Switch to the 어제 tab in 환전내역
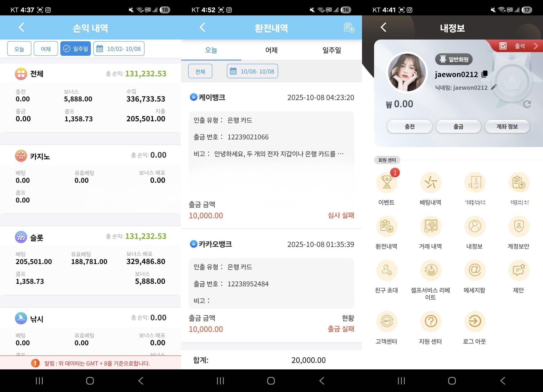The width and height of the screenshot is (543, 392). tap(271, 50)
